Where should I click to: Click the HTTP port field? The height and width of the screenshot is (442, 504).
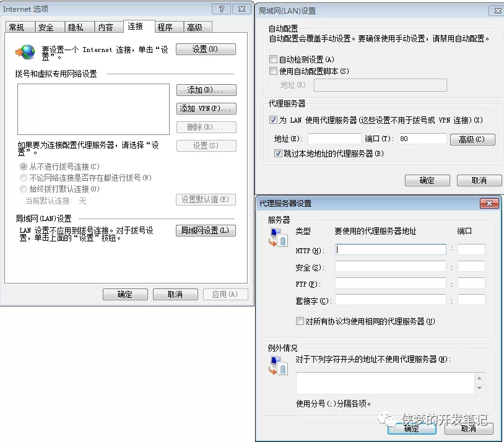471,249
